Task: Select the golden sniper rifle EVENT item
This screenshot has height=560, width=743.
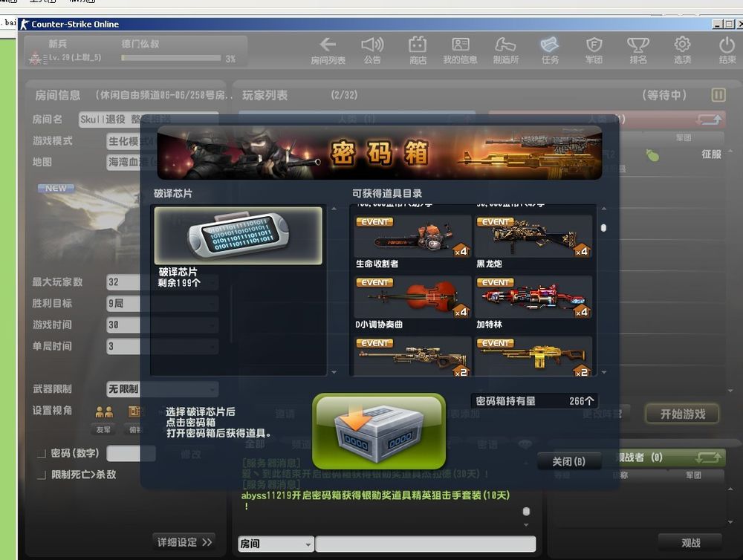Action: pyautogui.click(x=412, y=356)
